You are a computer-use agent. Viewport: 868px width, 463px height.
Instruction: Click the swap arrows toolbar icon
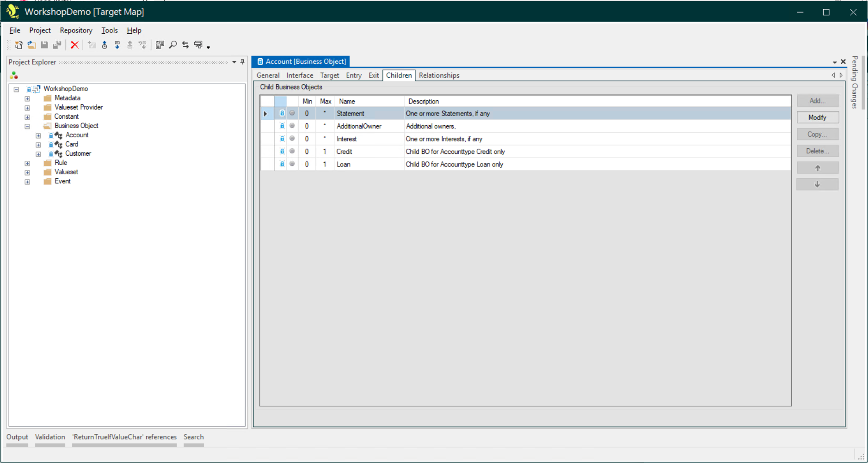185,45
